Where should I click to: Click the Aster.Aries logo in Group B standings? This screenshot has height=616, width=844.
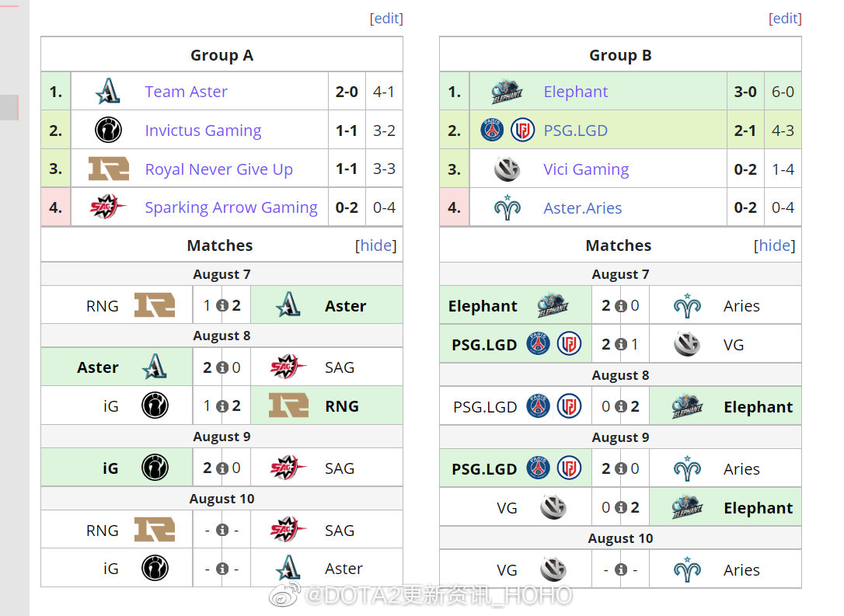507,207
